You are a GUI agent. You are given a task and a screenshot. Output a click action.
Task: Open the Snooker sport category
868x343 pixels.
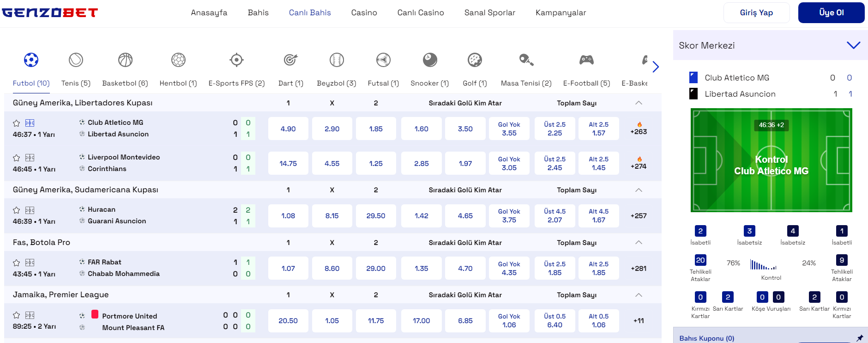click(x=429, y=60)
